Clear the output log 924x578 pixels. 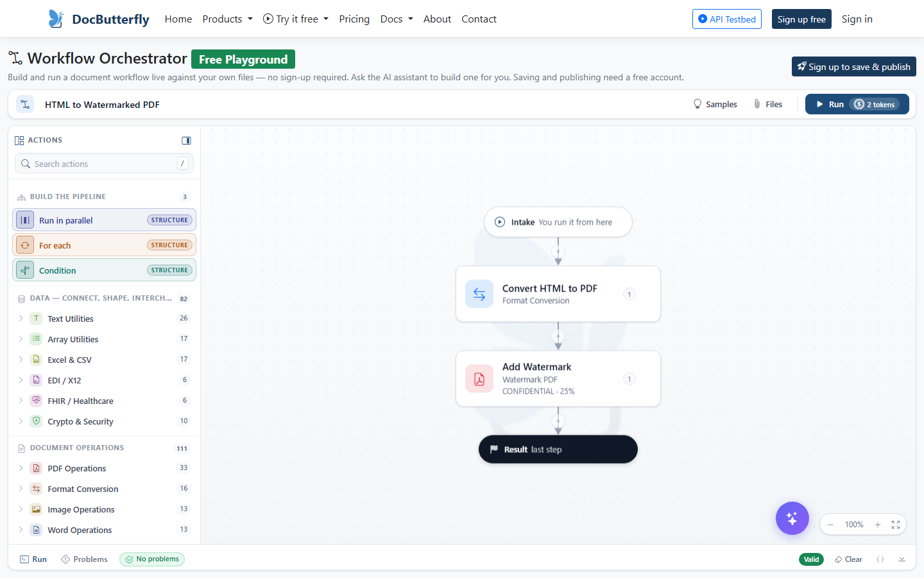[848, 559]
